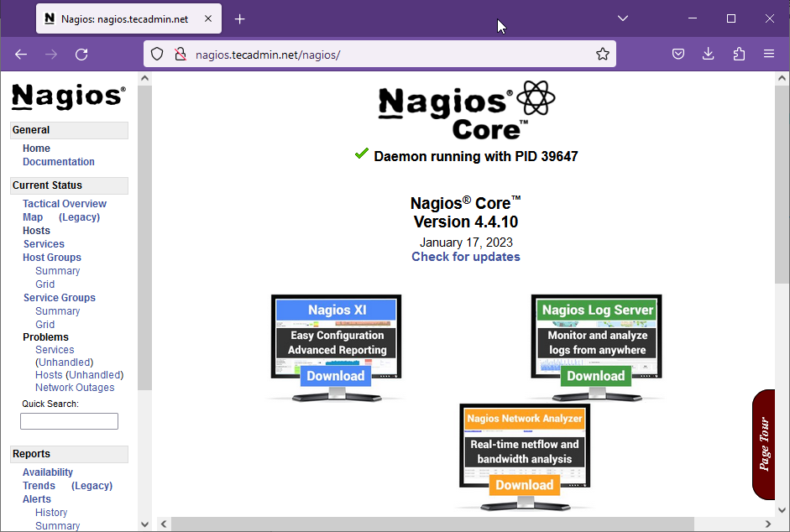The width and height of the screenshot is (790, 532).
Task: Click the horizontal scroll right arrow
Action: (768, 524)
